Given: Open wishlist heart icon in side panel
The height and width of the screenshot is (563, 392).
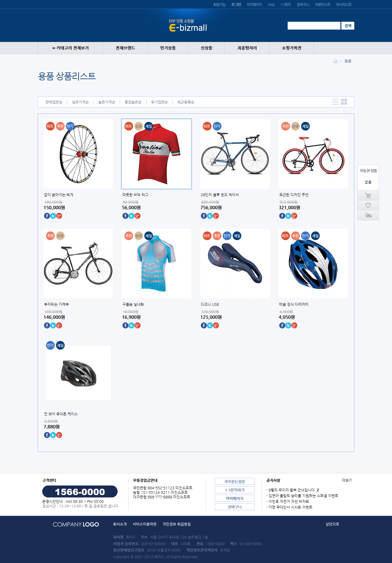Looking at the screenshot, I should click(x=368, y=205).
